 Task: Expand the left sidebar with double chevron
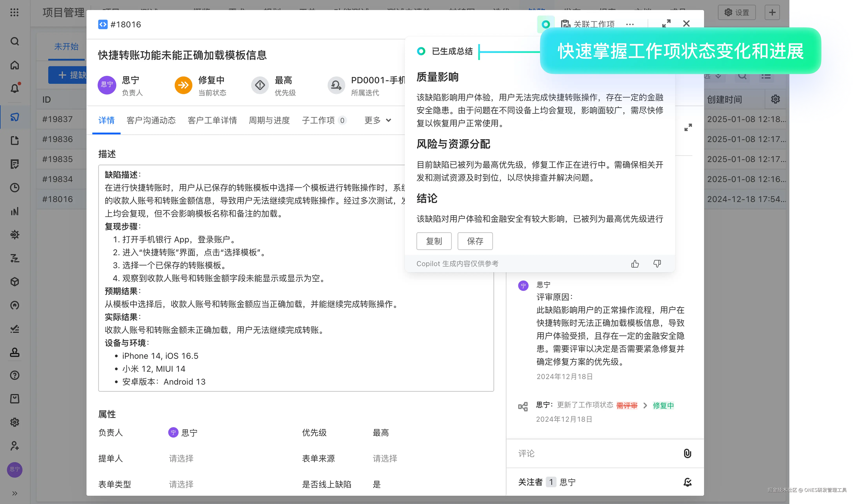coord(15,493)
